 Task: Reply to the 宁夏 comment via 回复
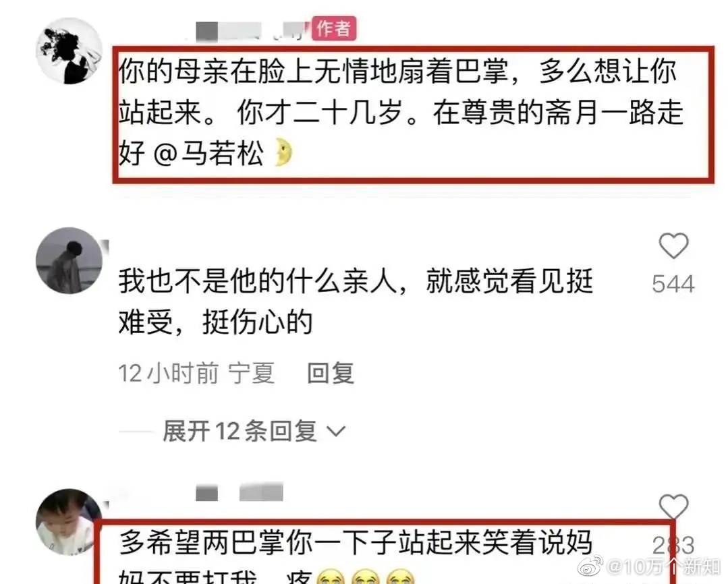click(331, 373)
